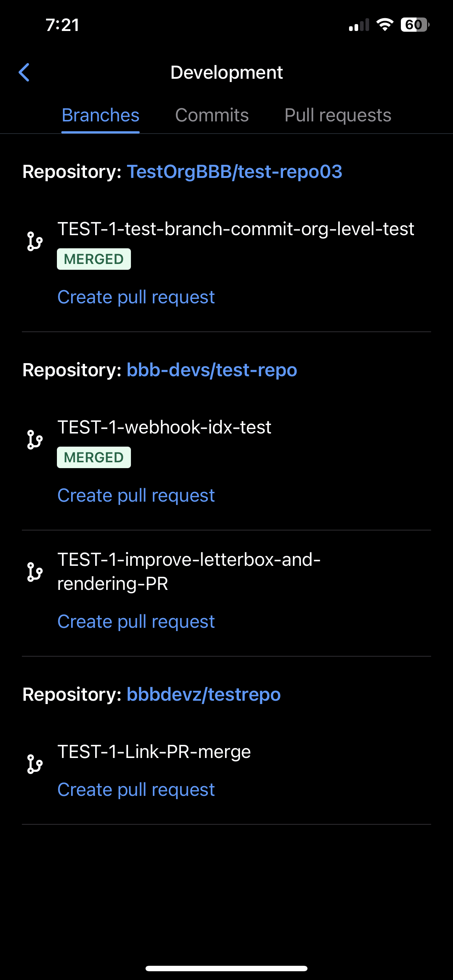453x980 pixels.
Task: Create pull request for org-level-test branch
Action: click(x=136, y=297)
